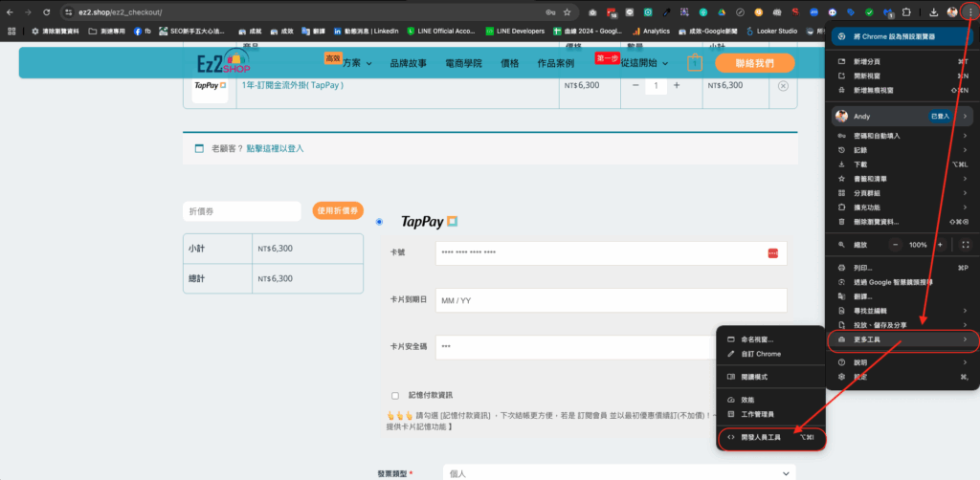Select 自訂 Chrome menu item
The width and height of the screenshot is (980, 480).
point(771,354)
